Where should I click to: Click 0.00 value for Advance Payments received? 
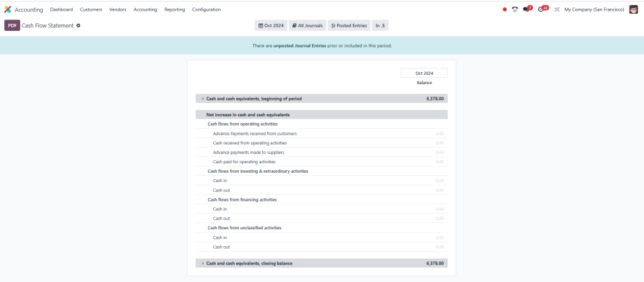[x=440, y=134]
